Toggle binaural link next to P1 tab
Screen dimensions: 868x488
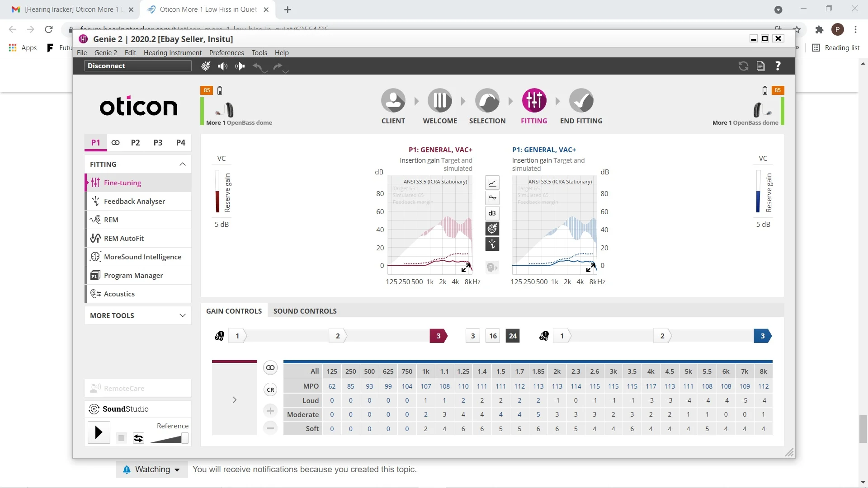(116, 143)
